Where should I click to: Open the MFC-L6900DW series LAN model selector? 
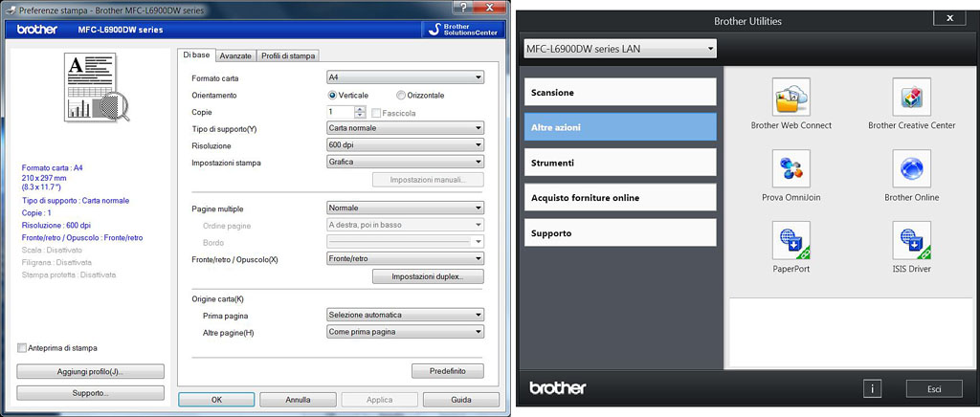pos(619,49)
